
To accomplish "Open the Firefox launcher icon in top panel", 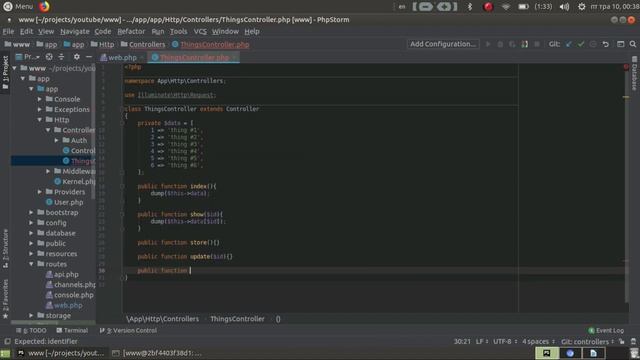I will pos(44,6).
